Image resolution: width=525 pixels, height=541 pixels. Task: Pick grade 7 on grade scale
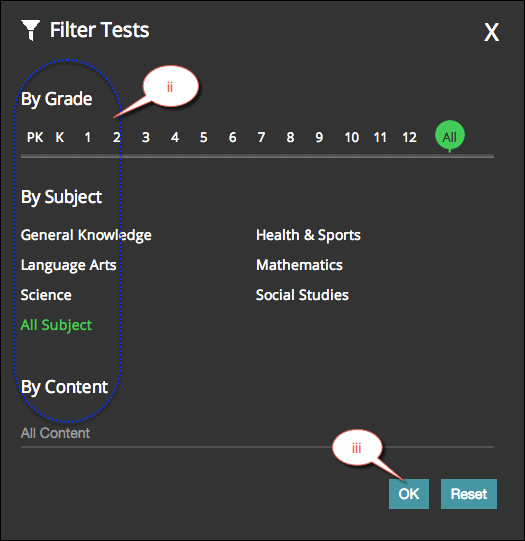[x=261, y=137]
